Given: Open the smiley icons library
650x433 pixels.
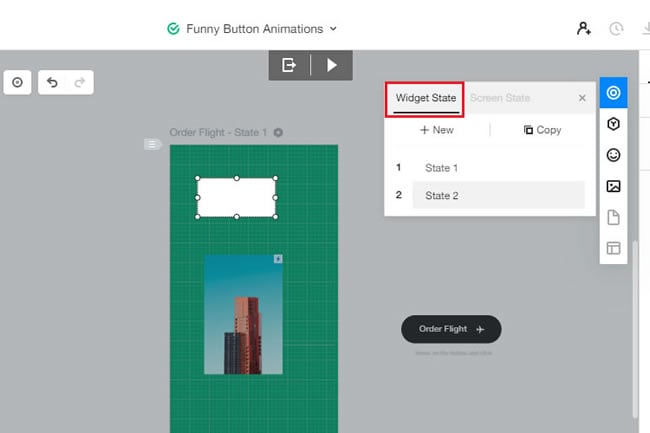Looking at the screenshot, I should click(x=613, y=155).
